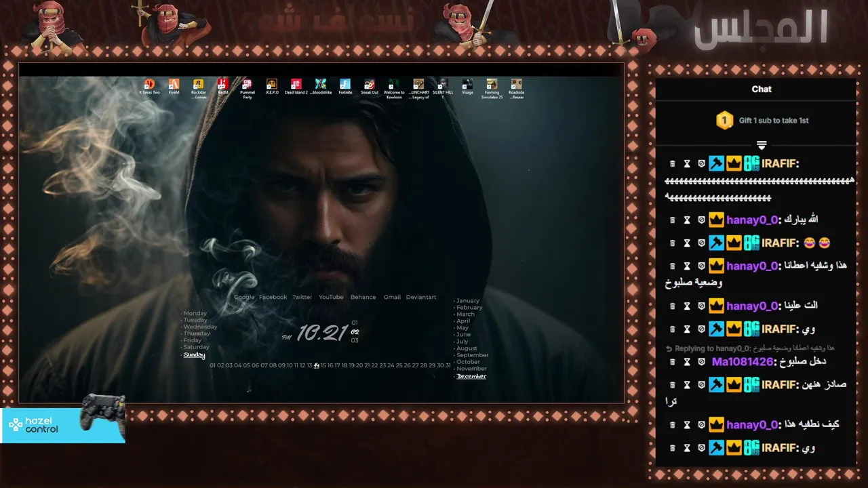The width and height of the screenshot is (868, 488).
Task: Timeout hanay0_0 on the 'الله يبارك' message
Action: [686, 220]
